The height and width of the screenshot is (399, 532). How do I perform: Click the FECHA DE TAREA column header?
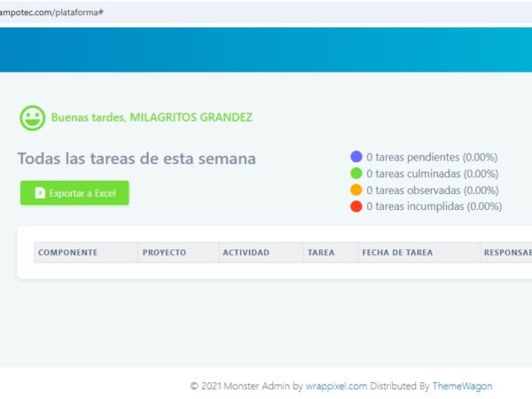[397, 253]
